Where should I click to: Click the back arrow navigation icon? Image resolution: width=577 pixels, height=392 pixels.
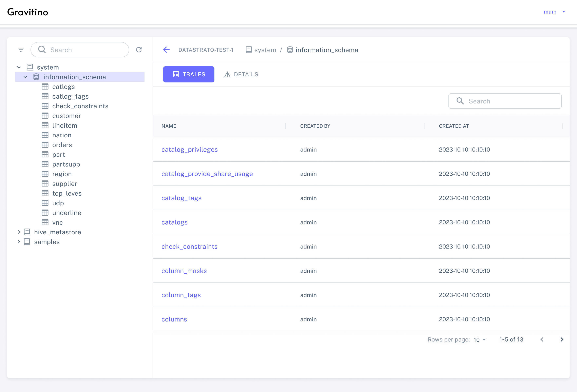(x=166, y=50)
